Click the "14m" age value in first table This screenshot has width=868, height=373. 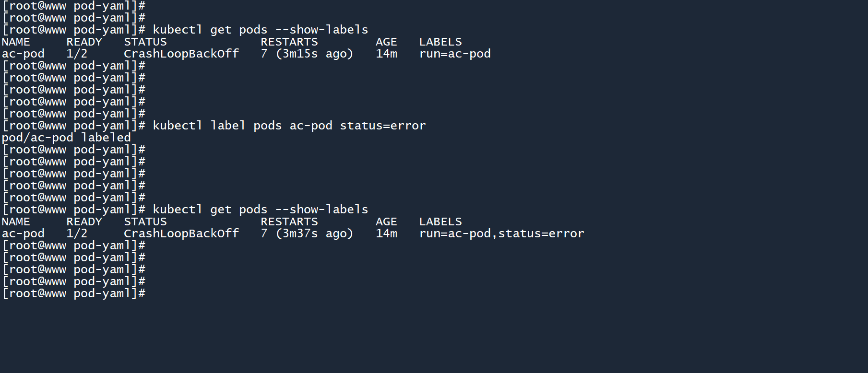(386, 54)
